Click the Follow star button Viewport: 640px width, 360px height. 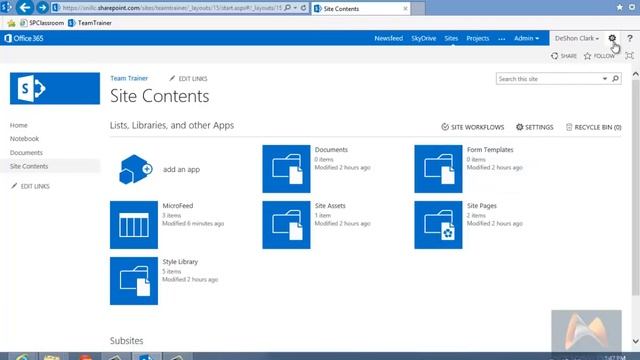click(599, 56)
